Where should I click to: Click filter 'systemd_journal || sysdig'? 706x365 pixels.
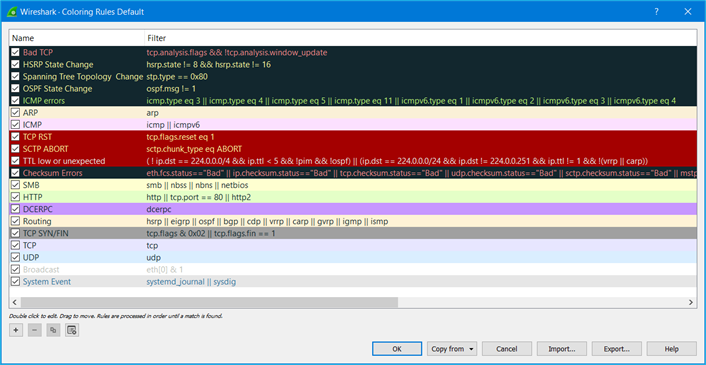pos(191,282)
